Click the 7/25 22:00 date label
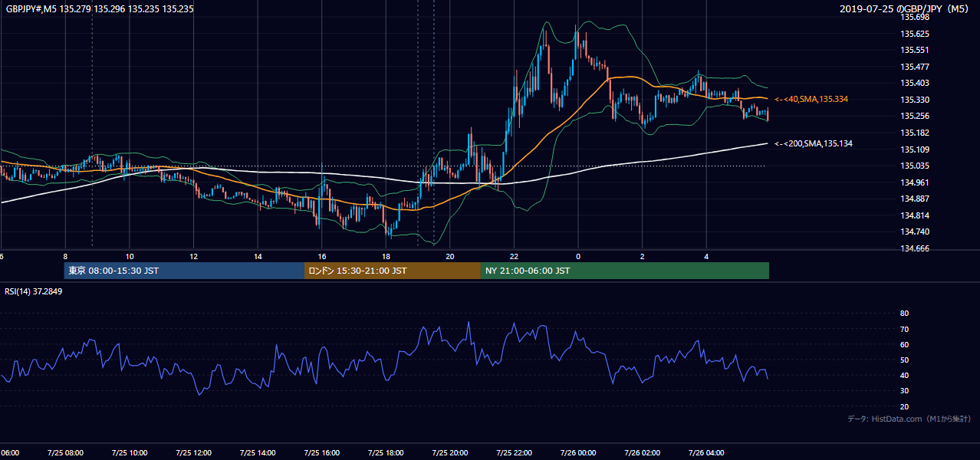This screenshot has height=460, width=980. [x=514, y=453]
